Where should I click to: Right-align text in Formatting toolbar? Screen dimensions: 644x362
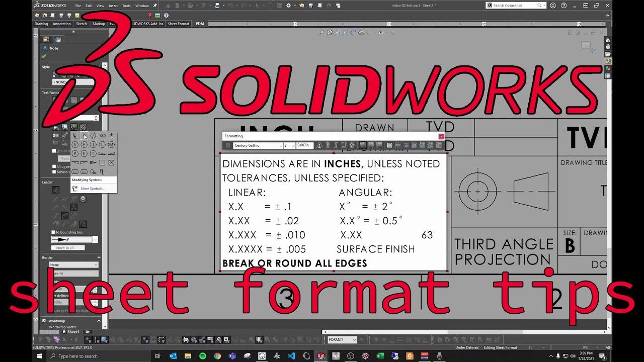pos(379,145)
